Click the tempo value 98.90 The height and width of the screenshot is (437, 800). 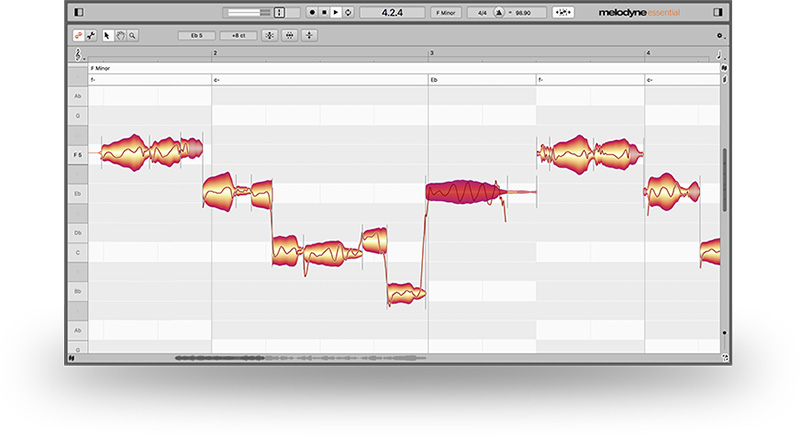pos(523,13)
